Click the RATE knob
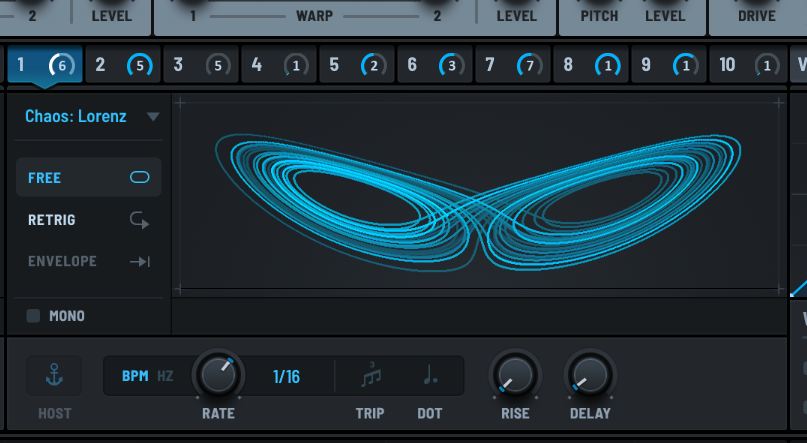The width and height of the screenshot is (807, 443). click(x=218, y=375)
